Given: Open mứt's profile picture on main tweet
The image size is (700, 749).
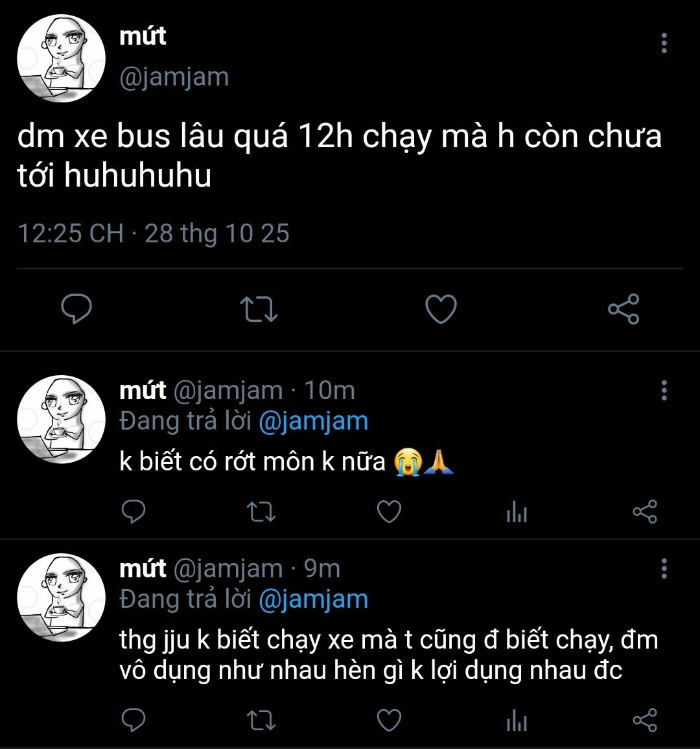Looking at the screenshot, I should [61, 59].
